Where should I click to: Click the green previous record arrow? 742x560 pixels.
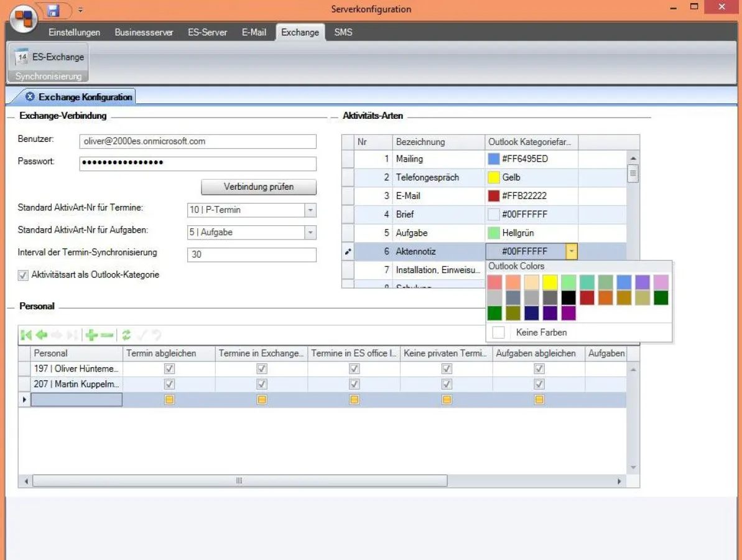tap(42, 335)
